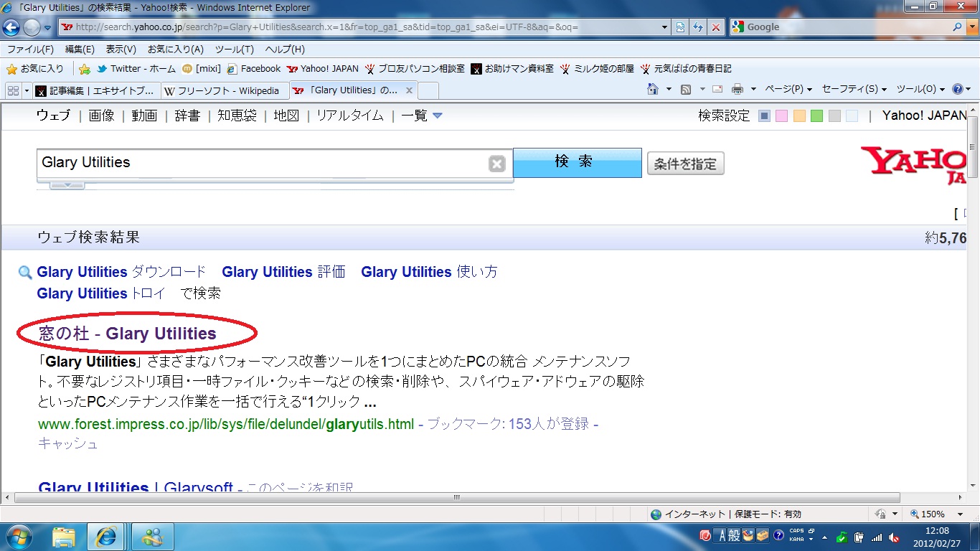Screen dimensions: 980x551
Task: Open Windows Live Messenger taskbar icon
Action: pyautogui.click(x=153, y=537)
